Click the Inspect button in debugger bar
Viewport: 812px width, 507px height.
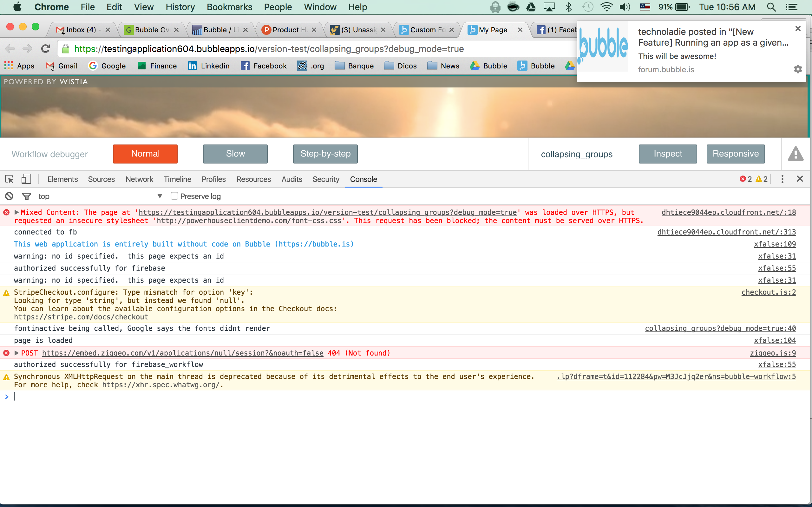point(667,154)
